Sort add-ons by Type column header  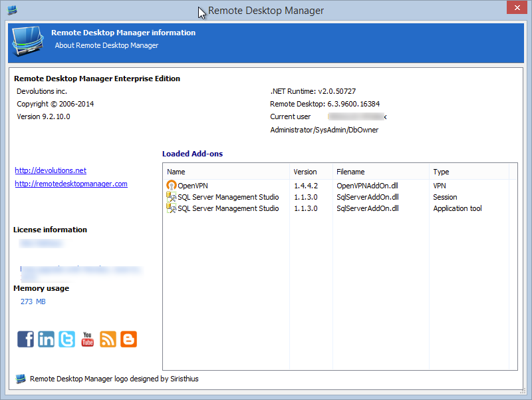click(x=469, y=172)
